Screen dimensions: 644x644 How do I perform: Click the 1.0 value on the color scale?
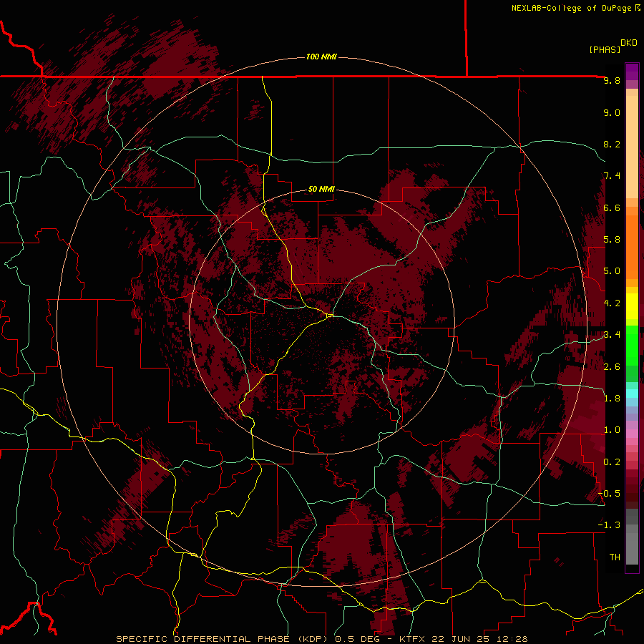(x=612, y=430)
